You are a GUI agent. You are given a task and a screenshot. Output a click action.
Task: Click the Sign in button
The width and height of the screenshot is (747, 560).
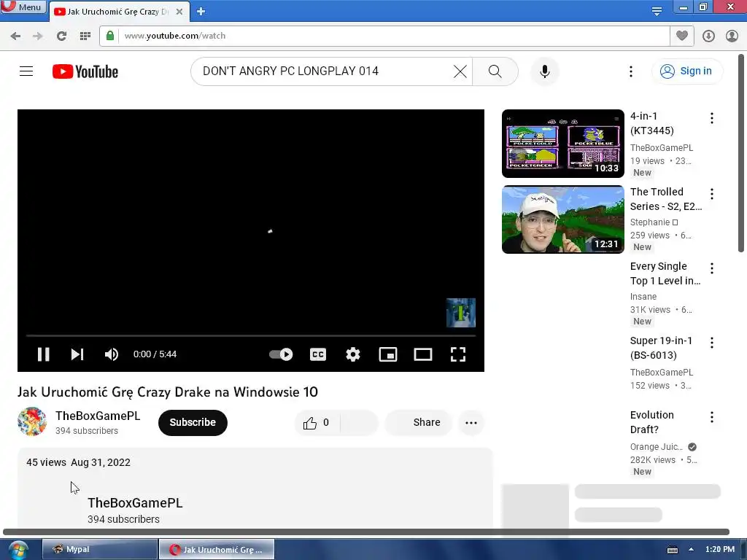coord(686,71)
